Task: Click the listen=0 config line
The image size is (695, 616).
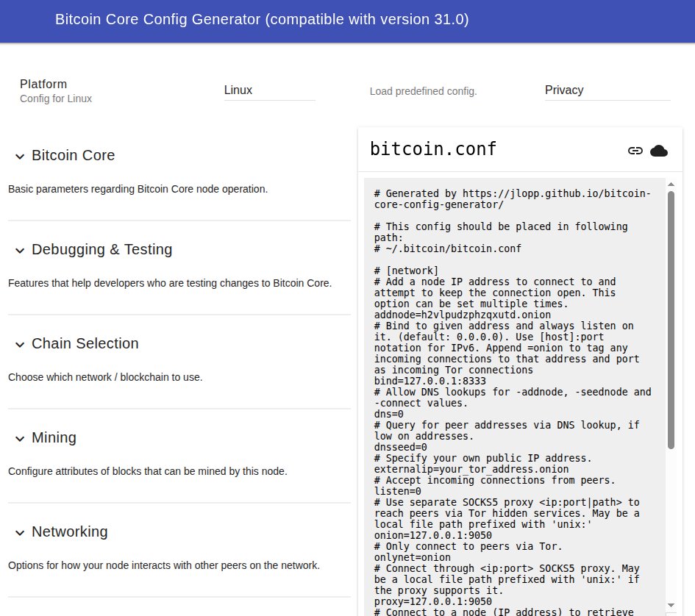Action: click(398, 491)
